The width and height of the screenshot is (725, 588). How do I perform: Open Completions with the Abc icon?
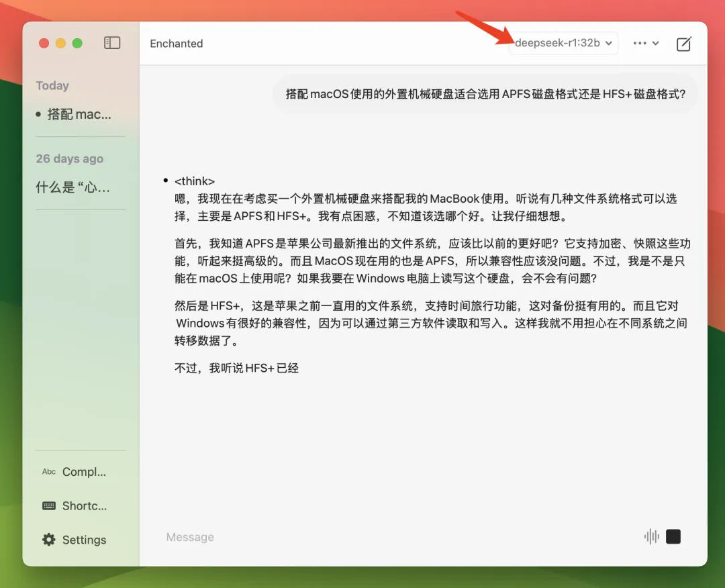pyautogui.click(x=49, y=472)
